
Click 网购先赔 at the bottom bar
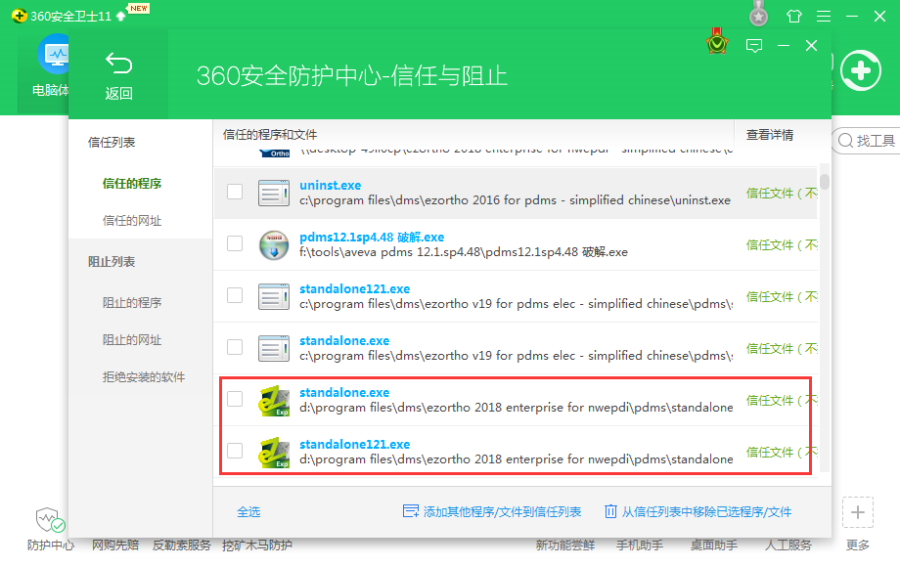[115, 545]
